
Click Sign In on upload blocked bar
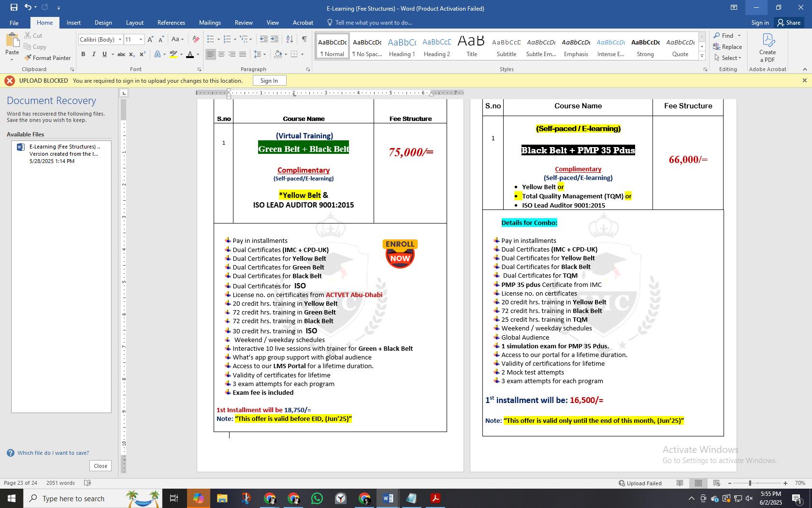point(269,81)
